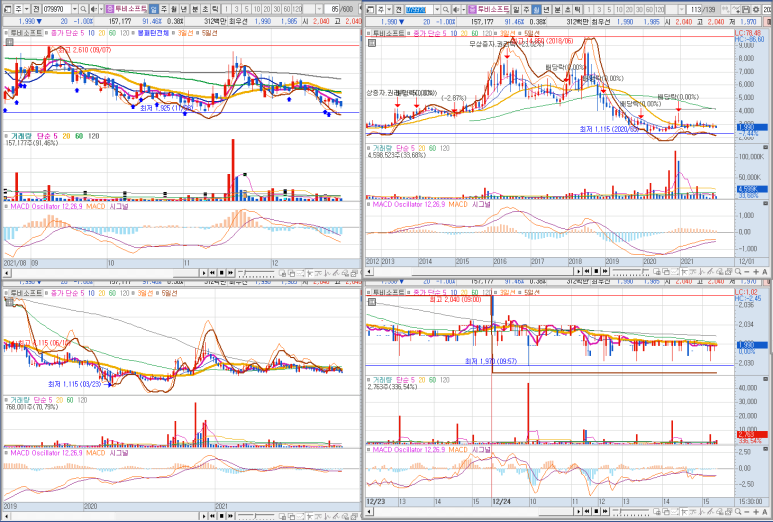
Task: Click the bar count field '113' in top-right chart
Action: click(x=695, y=9)
